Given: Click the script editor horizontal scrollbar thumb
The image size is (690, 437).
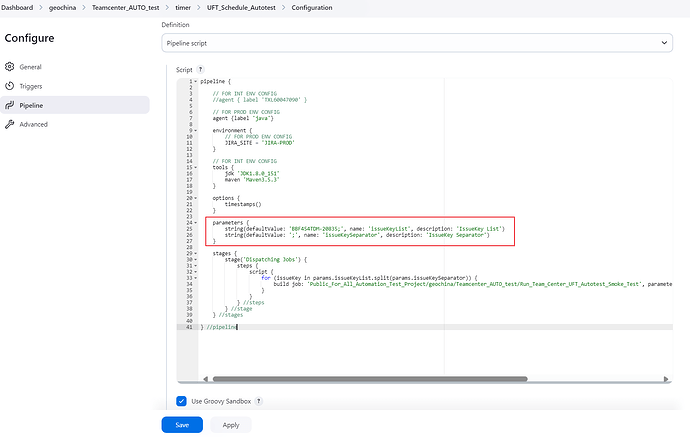Looking at the screenshot, I should pyautogui.click(x=370, y=379).
